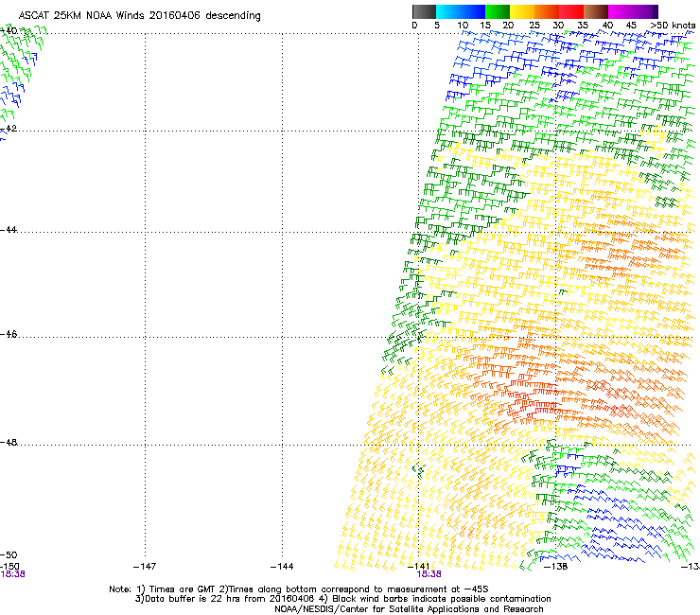Click the '-150' longitude axis label
The height and width of the screenshot is (615, 700).
coord(9,567)
